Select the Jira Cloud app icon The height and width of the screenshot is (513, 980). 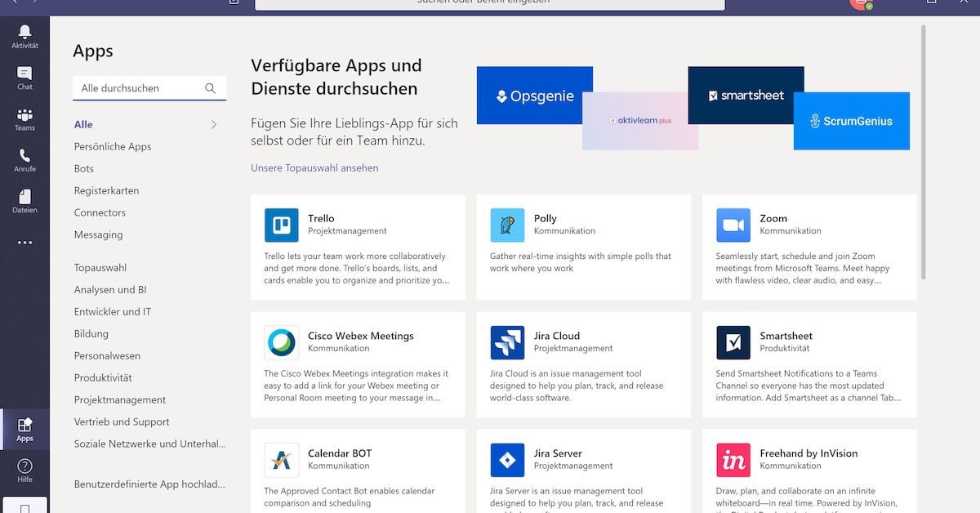click(x=507, y=343)
